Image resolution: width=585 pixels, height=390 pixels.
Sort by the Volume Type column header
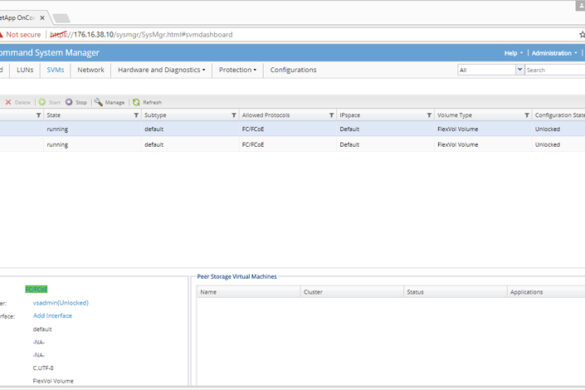coord(454,115)
